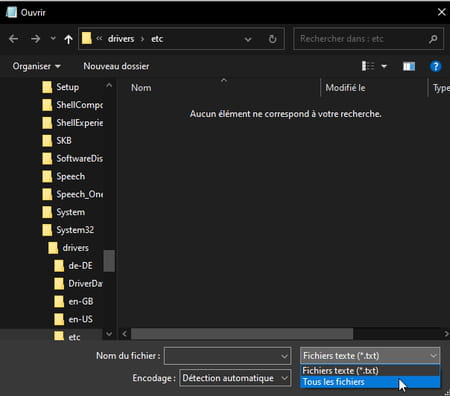Select the SKB folder in tree

(x=57, y=141)
